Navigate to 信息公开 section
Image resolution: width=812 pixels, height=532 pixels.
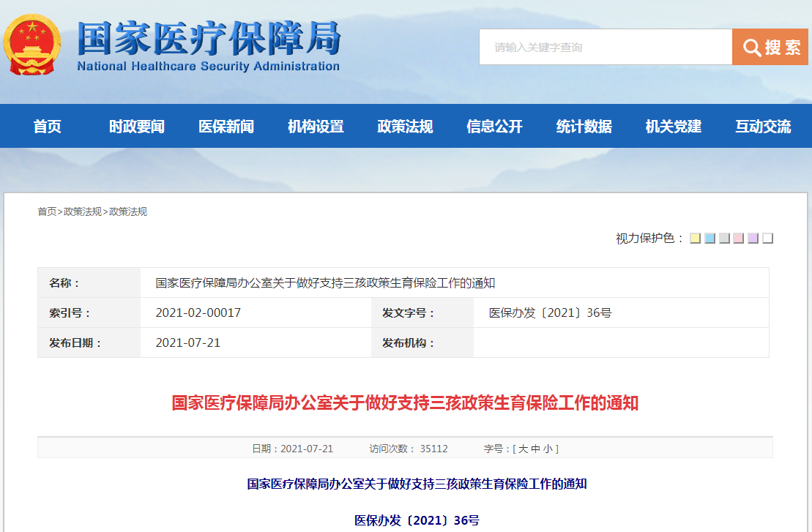pyautogui.click(x=494, y=127)
